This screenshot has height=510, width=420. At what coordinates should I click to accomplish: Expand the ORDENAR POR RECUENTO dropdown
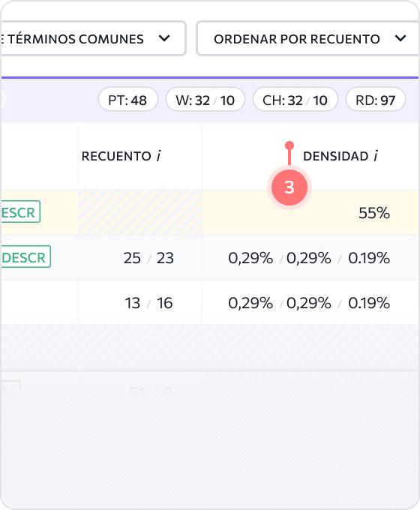pos(307,39)
